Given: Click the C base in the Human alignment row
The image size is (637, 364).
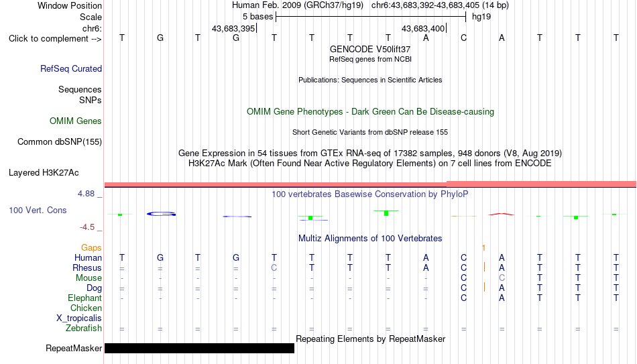Looking at the screenshot, I should coord(463,258).
